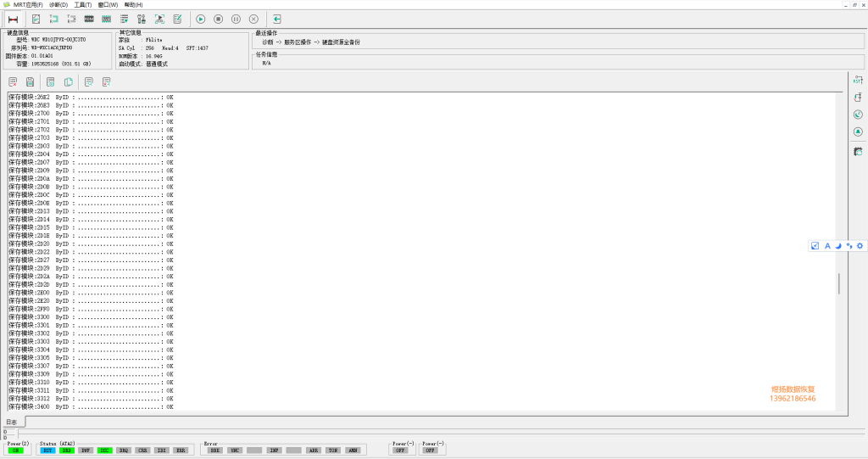The width and height of the screenshot is (868, 459).
Task: Click the Pause button in toolbar
Action: (236, 19)
